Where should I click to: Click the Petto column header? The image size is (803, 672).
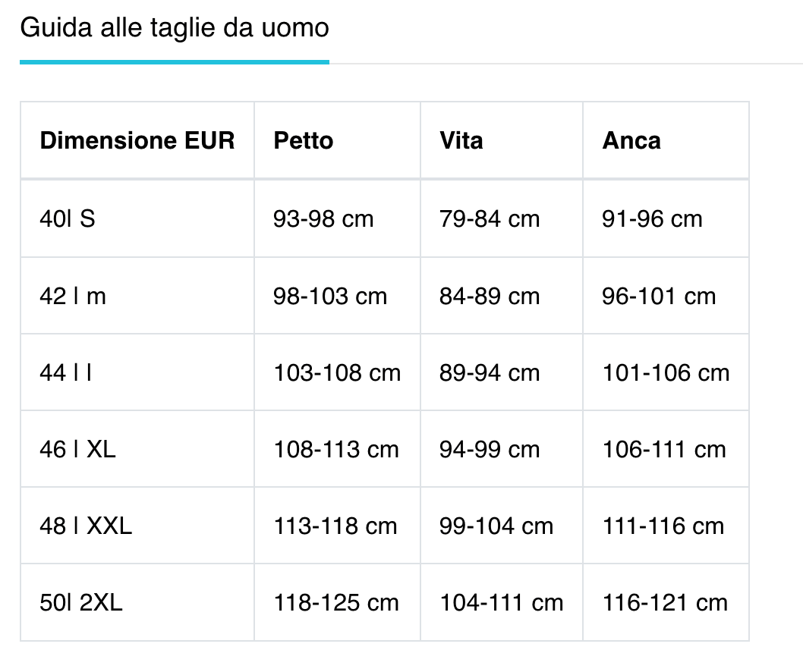[x=304, y=141]
